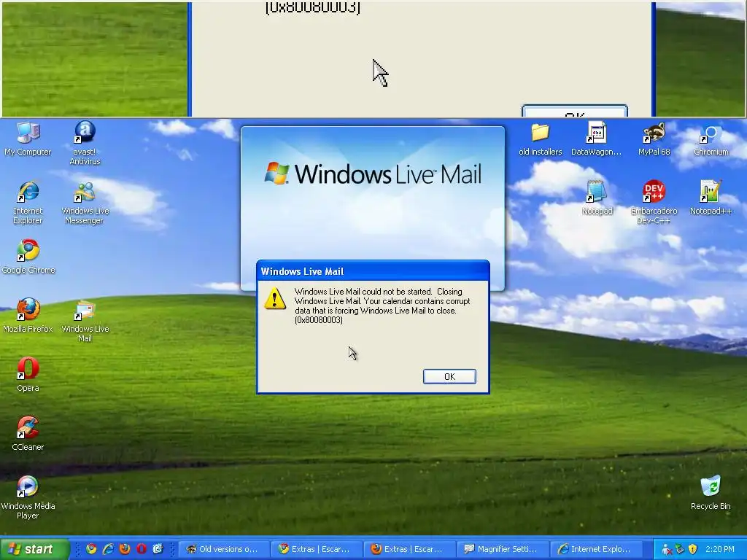Select the Windows Live Messenger desktop icon

(85, 203)
